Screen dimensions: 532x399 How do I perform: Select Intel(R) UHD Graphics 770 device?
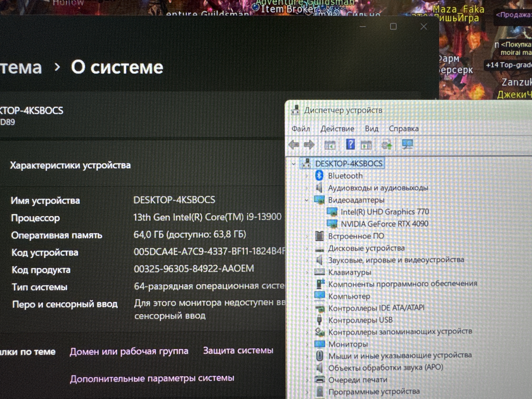pos(385,212)
